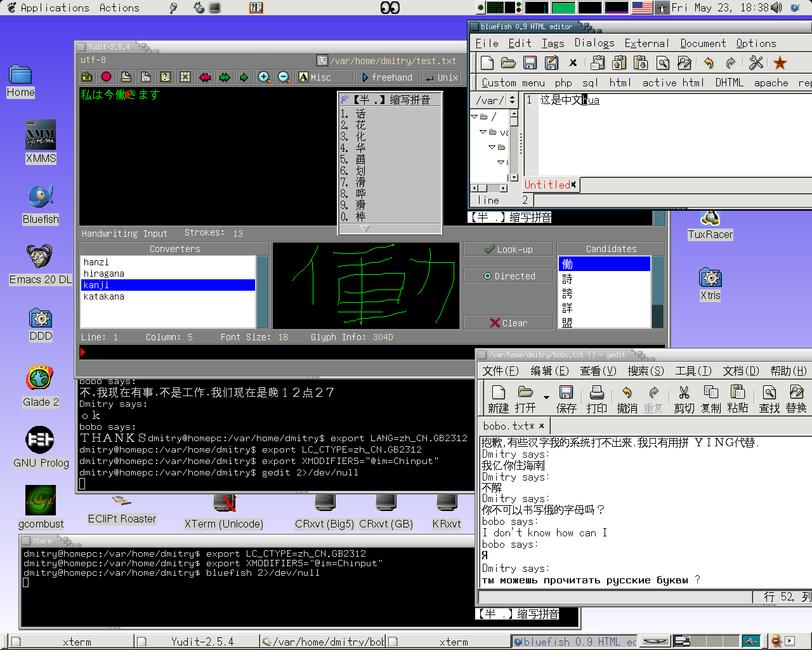Open the Tags menu in Bluefish
Image resolution: width=812 pixels, height=650 pixels.
(553, 43)
